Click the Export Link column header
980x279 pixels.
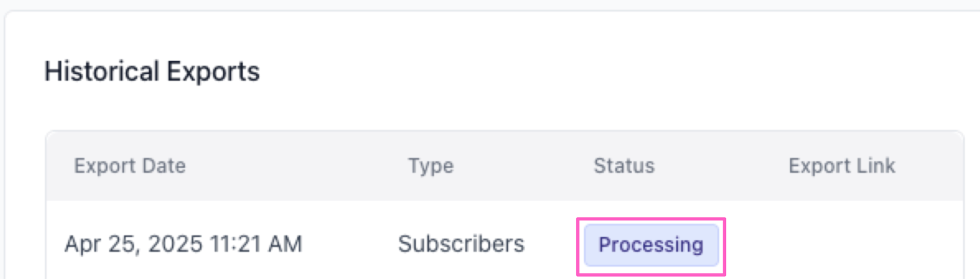point(842,166)
